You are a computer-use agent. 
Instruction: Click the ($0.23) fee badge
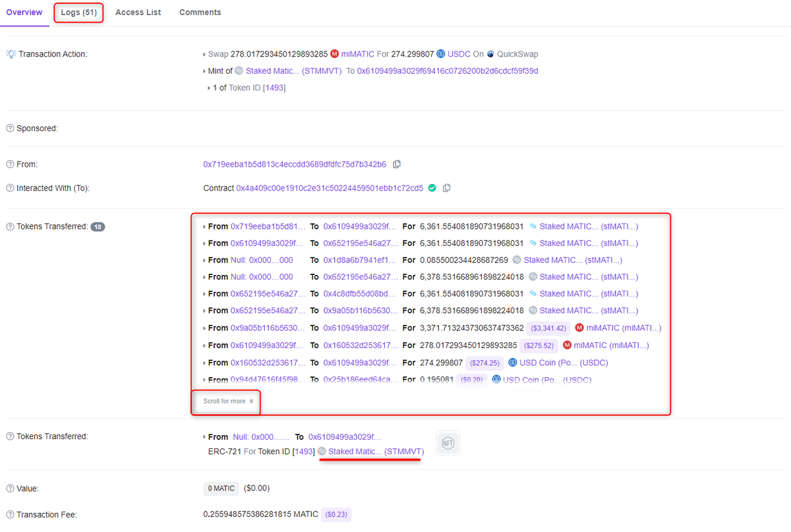tap(337, 514)
